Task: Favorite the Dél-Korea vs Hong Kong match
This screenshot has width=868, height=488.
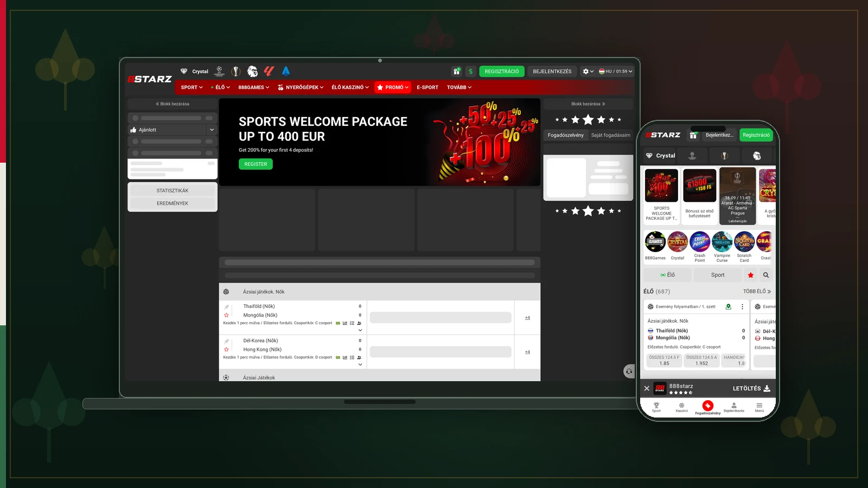Action: [x=227, y=349]
